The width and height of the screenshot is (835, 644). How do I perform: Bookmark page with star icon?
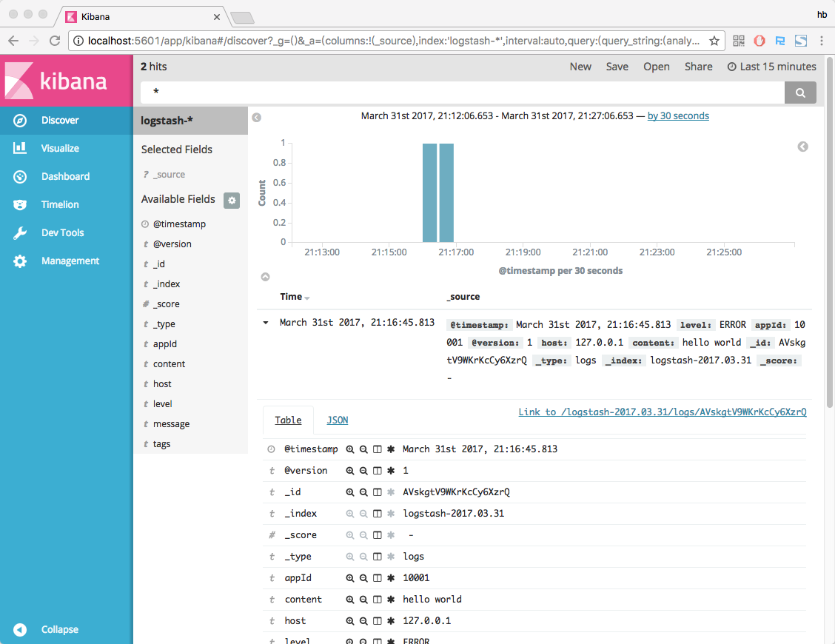point(714,41)
